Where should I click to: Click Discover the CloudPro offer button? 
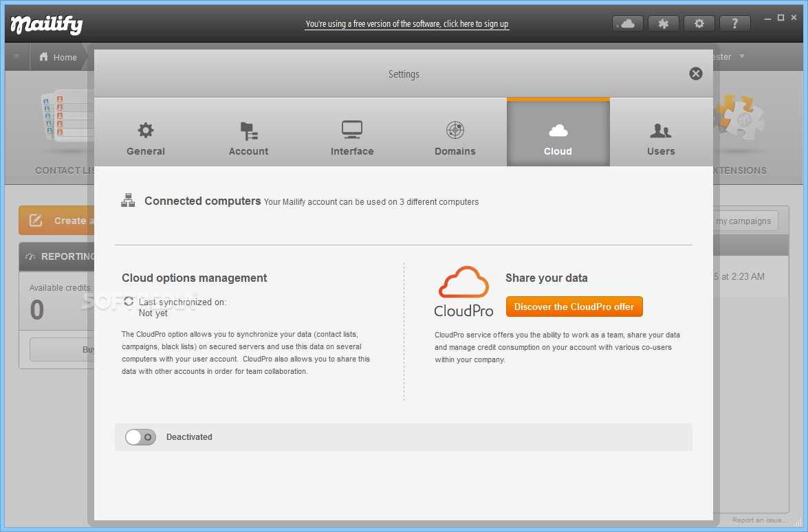click(574, 307)
